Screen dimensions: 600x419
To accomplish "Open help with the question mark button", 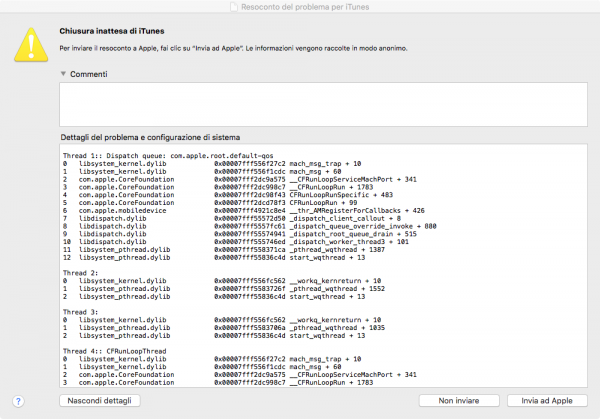I will pyautogui.click(x=18, y=401).
